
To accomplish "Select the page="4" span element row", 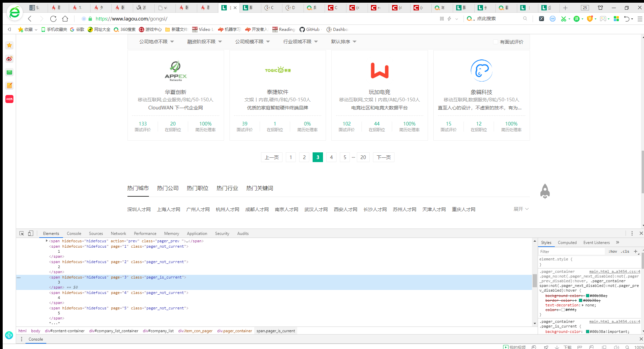I will (x=119, y=293).
